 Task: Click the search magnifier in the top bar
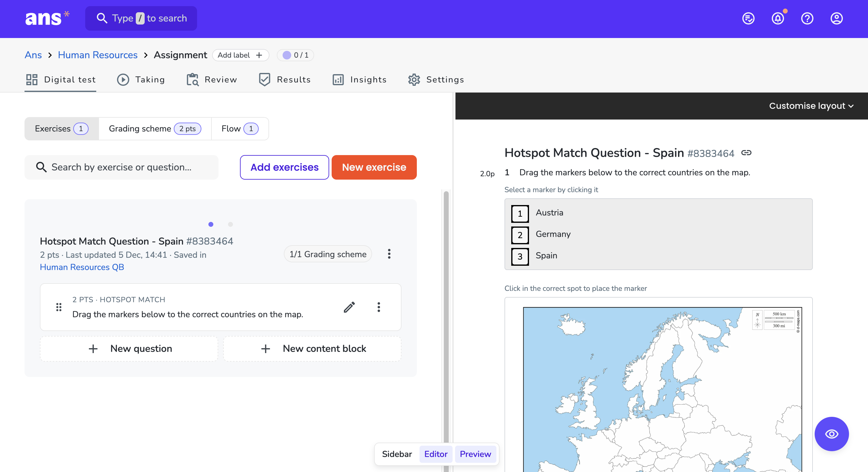(102, 18)
